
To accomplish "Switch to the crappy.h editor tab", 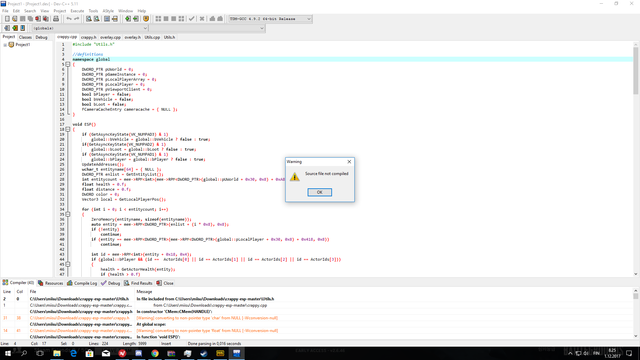I will click(89, 37).
